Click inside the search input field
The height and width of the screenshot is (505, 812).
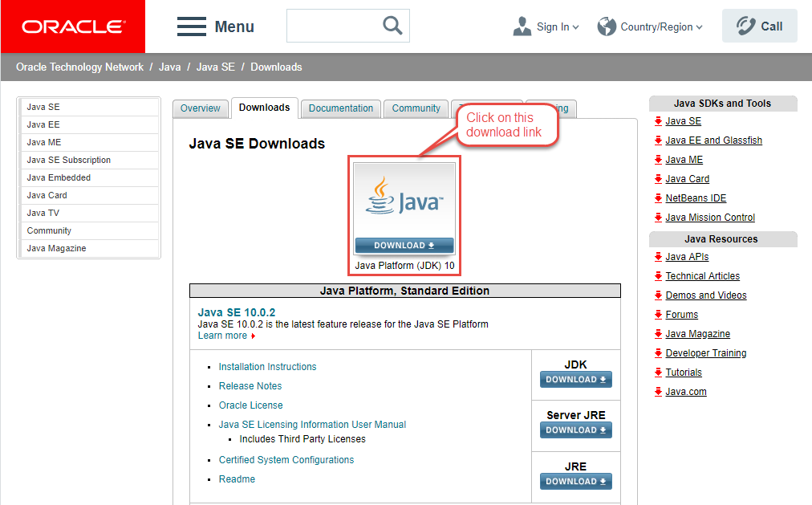pyautogui.click(x=337, y=25)
